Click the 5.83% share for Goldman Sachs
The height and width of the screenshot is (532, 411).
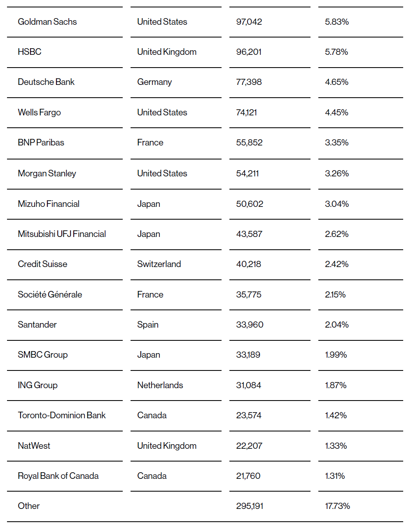pyautogui.click(x=337, y=22)
